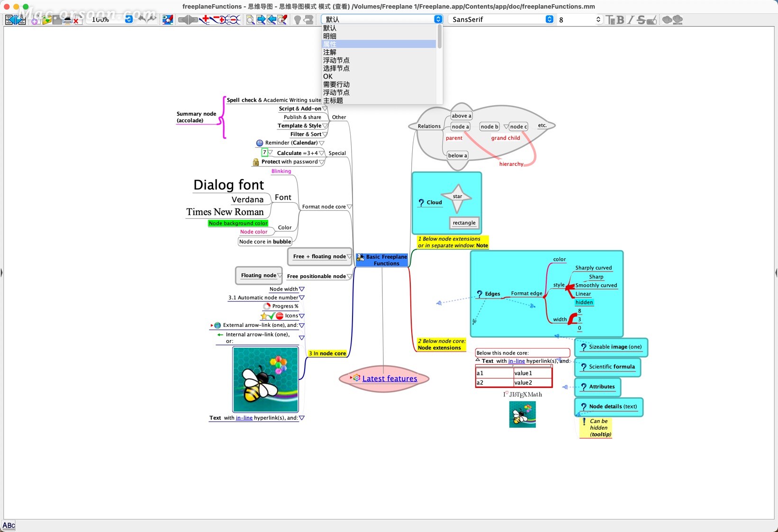This screenshot has height=532, width=778.
Task: Click attribute cell value1 in table
Action: (x=533, y=373)
